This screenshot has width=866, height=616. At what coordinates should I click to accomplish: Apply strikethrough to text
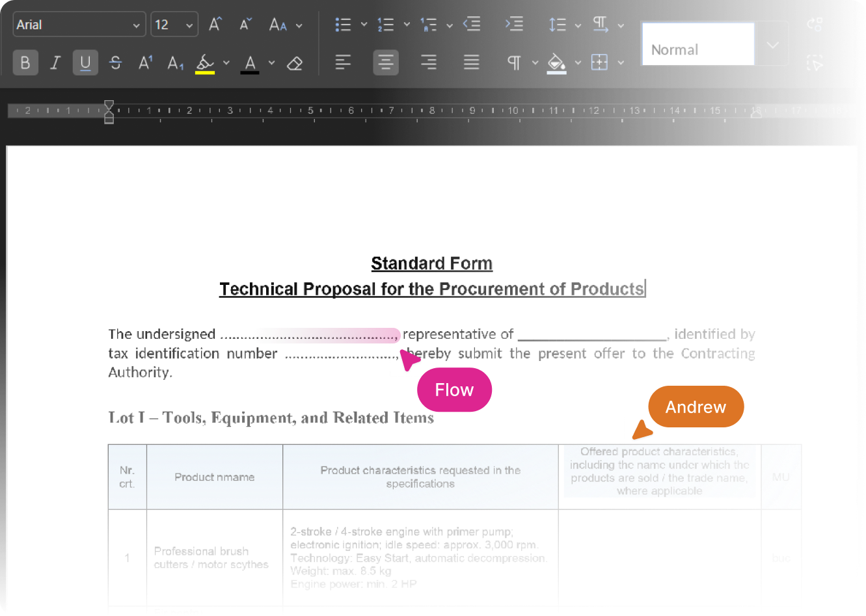(115, 63)
